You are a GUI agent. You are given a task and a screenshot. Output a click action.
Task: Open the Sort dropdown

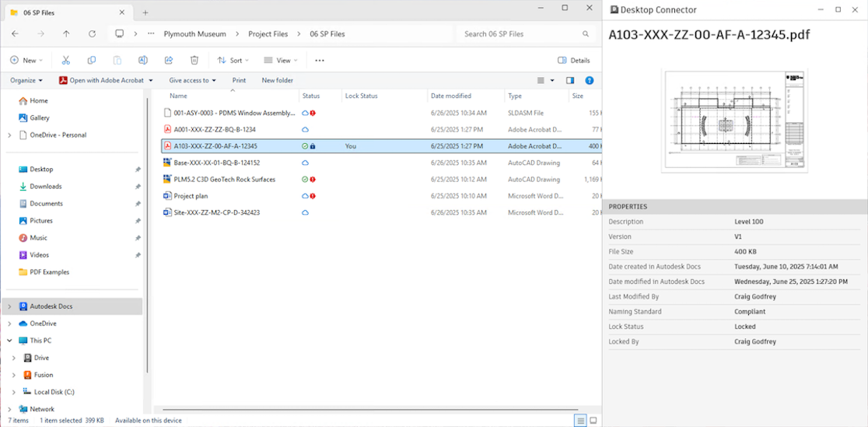click(233, 61)
